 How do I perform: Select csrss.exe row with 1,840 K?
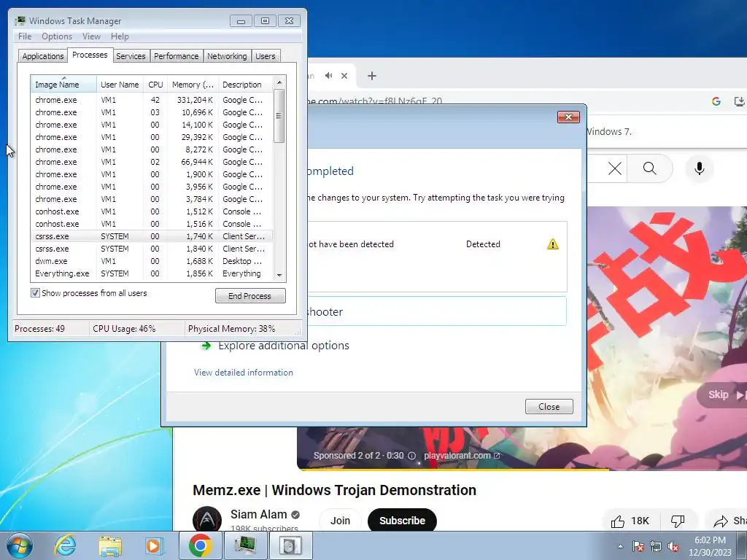[152, 249]
